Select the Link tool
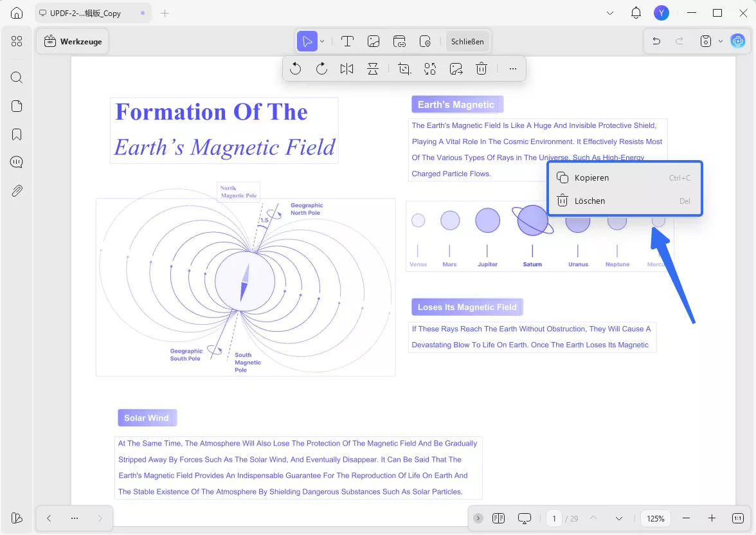756x535 pixels. coord(399,42)
